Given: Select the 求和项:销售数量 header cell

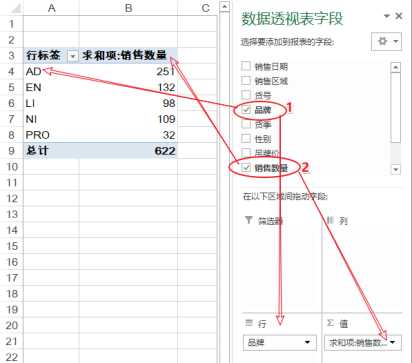Looking at the screenshot, I should tap(128, 55).
